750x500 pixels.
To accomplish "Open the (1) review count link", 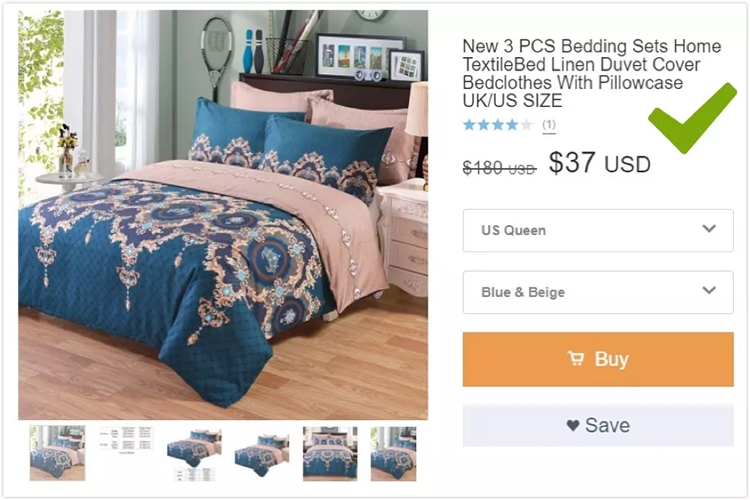I will coord(549,125).
